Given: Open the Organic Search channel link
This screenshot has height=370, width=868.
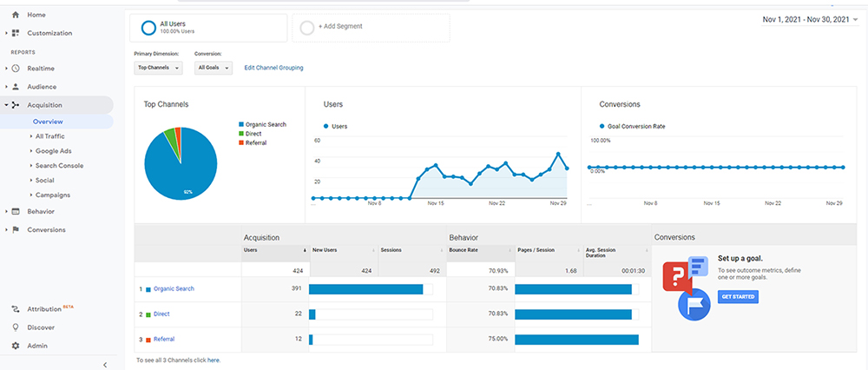Looking at the screenshot, I should click(x=174, y=289).
